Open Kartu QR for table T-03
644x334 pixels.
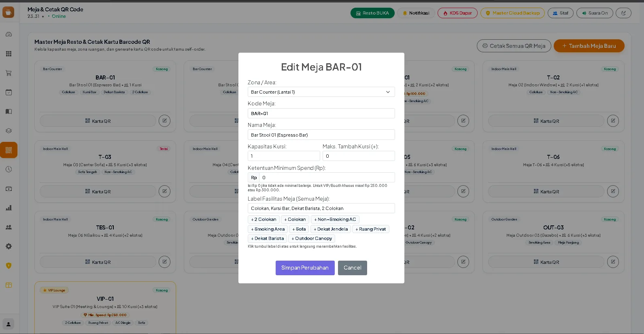coord(98,191)
